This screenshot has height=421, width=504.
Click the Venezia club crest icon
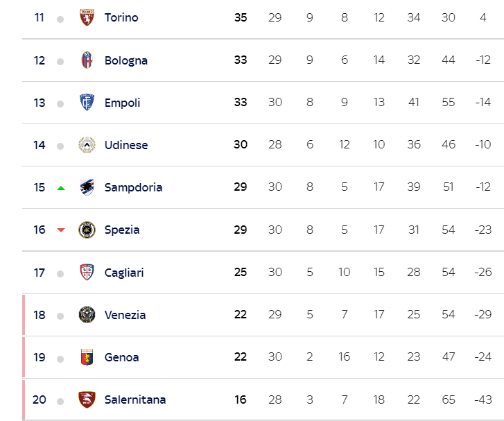coord(87,315)
